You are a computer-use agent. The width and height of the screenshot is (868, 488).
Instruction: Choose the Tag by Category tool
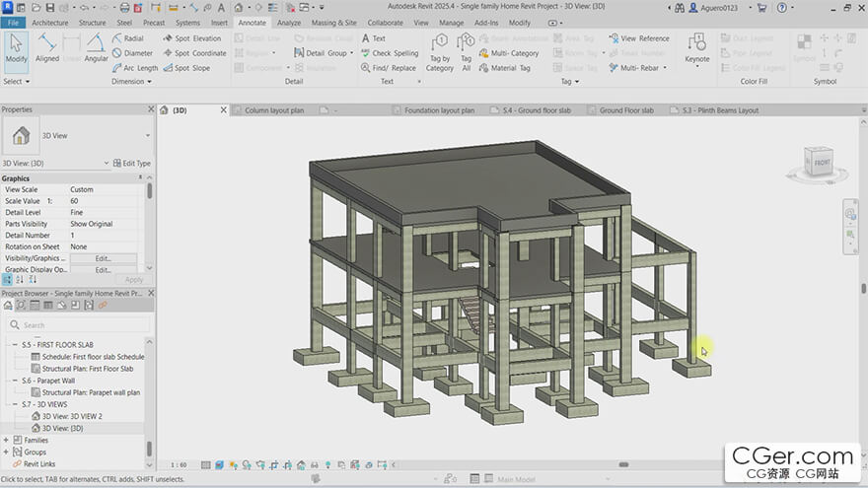pos(440,51)
